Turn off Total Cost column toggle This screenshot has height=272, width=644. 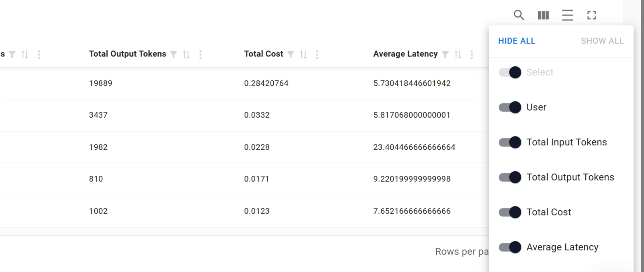click(510, 212)
